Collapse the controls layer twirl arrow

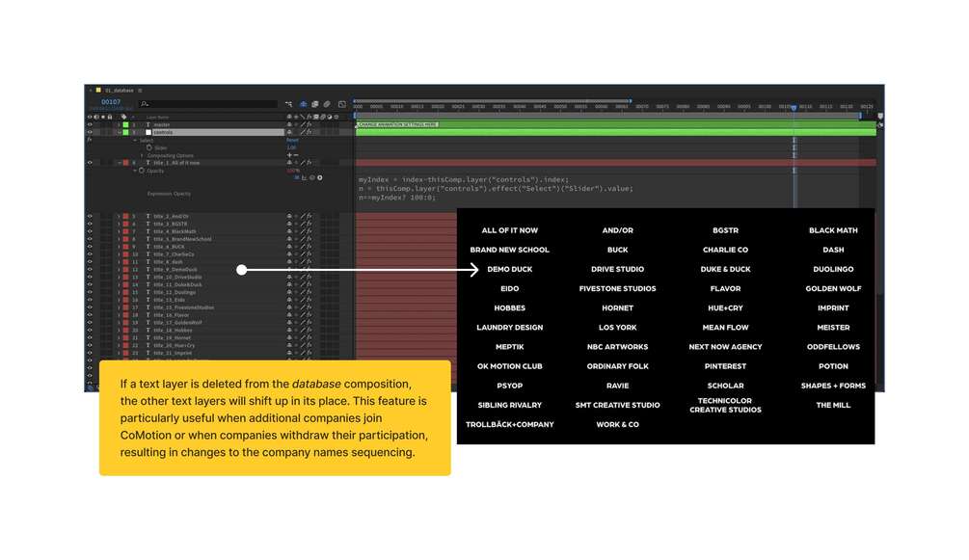(x=120, y=132)
